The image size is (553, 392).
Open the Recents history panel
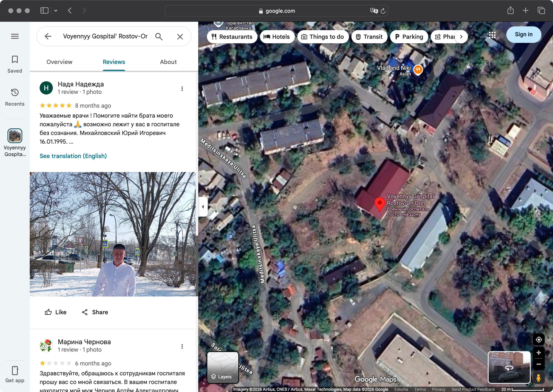coord(15,93)
